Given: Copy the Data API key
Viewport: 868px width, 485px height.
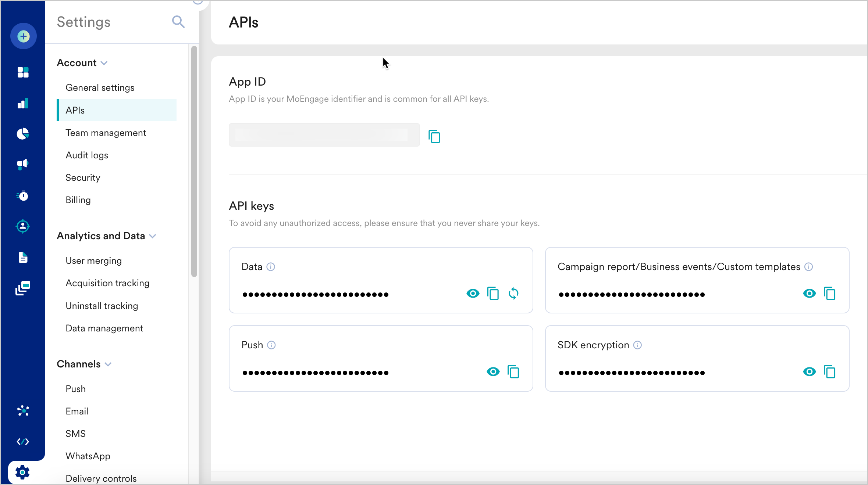Looking at the screenshot, I should click(x=493, y=294).
